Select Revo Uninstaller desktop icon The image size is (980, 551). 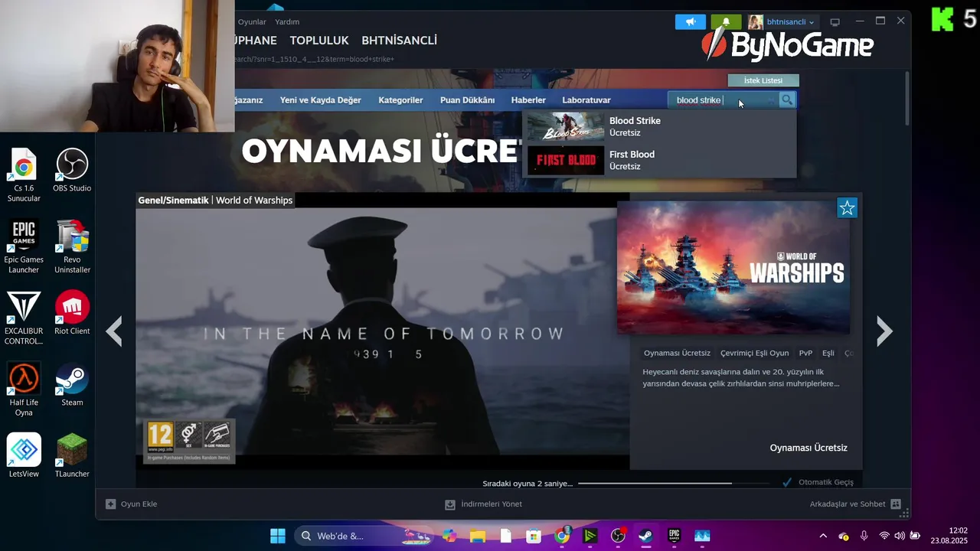(72, 246)
